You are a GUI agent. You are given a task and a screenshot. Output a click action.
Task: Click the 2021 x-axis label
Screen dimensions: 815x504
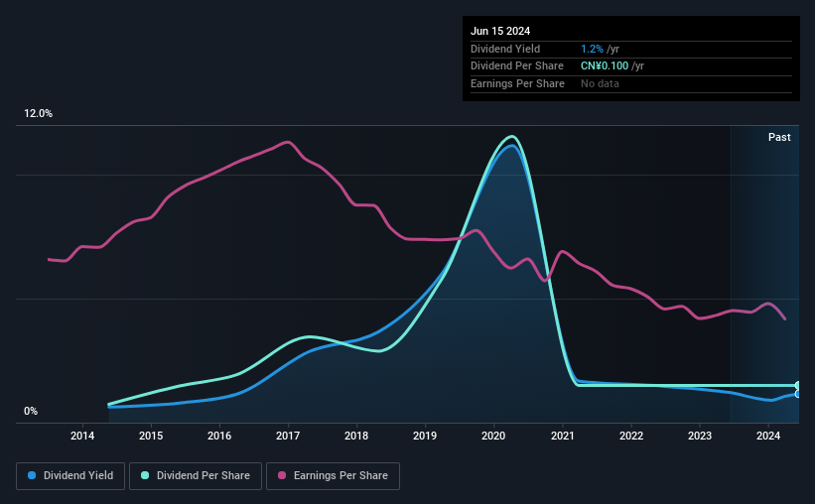click(x=563, y=436)
